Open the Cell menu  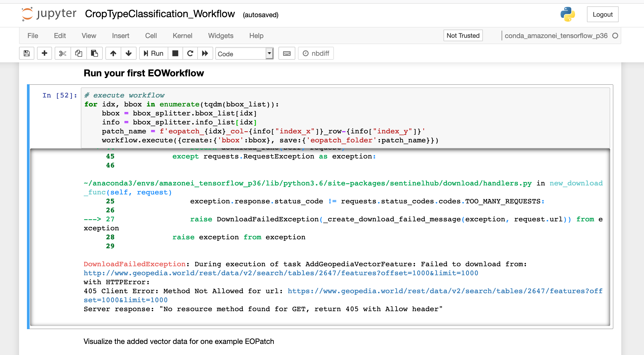151,36
